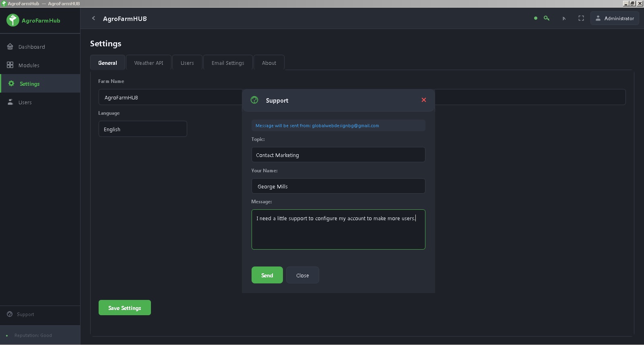Image resolution: width=644 pixels, height=345 pixels.
Task: Open Users page in the sidebar
Action: (x=40, y=102)
